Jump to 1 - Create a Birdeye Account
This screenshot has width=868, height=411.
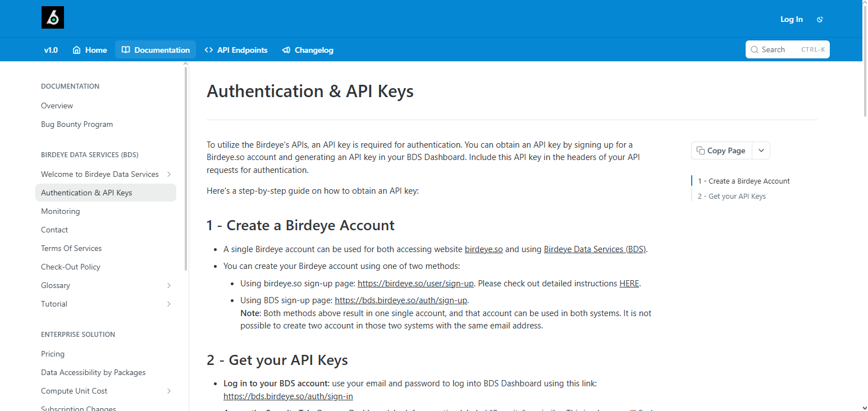(x=743, y=181)
